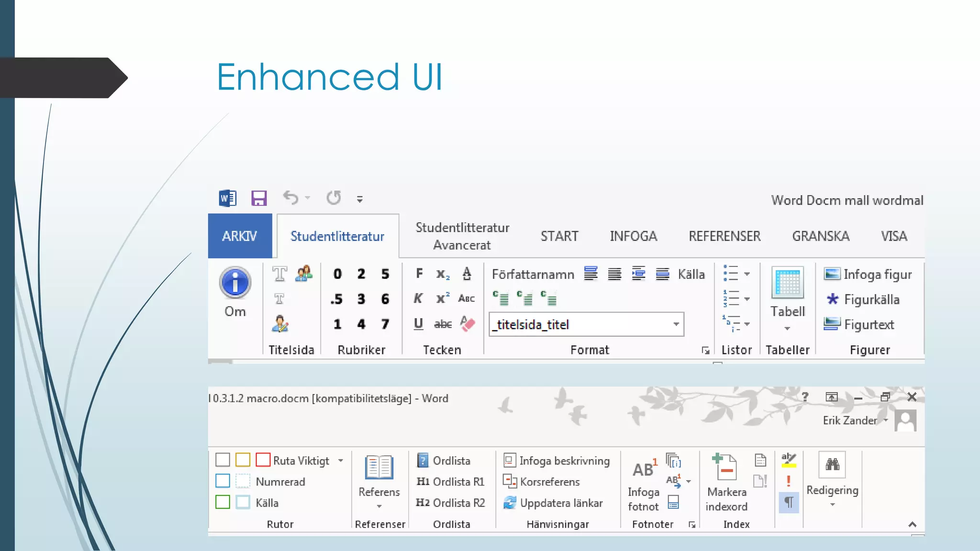Open the bullet list dropdown arrow
980x551 pixels.
(x=747, y=274)
